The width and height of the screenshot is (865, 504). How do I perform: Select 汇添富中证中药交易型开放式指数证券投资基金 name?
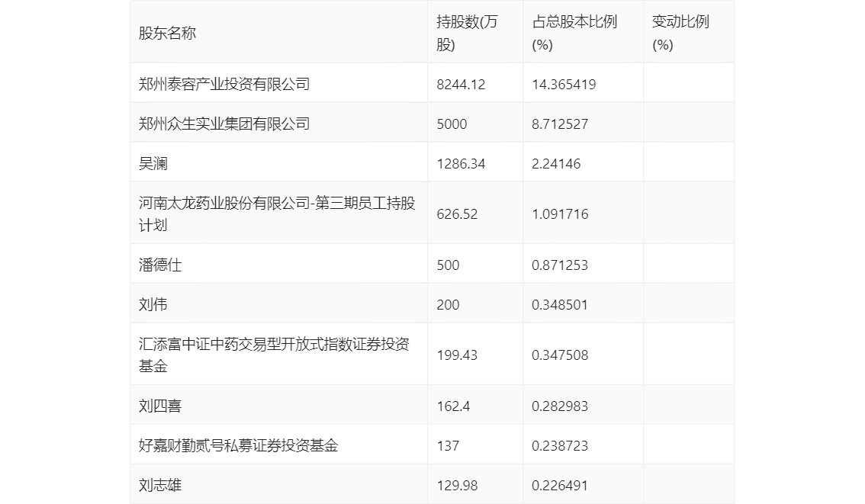tap(274, 355)
